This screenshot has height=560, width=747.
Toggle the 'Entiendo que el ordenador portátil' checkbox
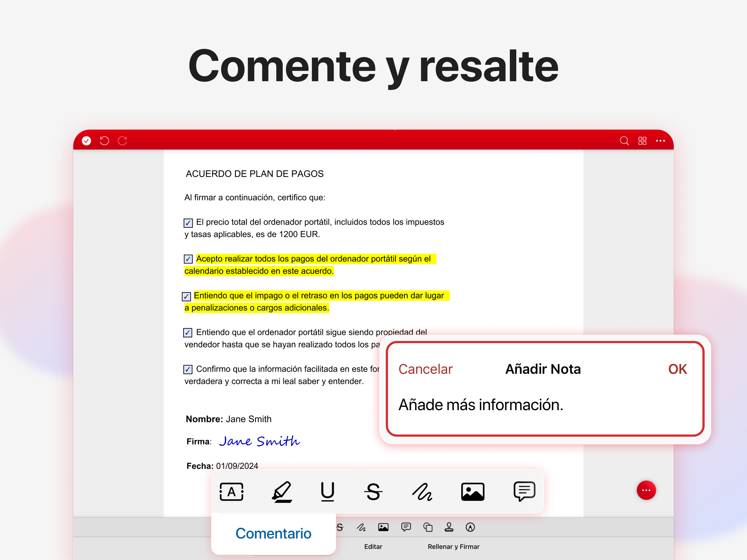pyautogui.click(x=187, y=333)
